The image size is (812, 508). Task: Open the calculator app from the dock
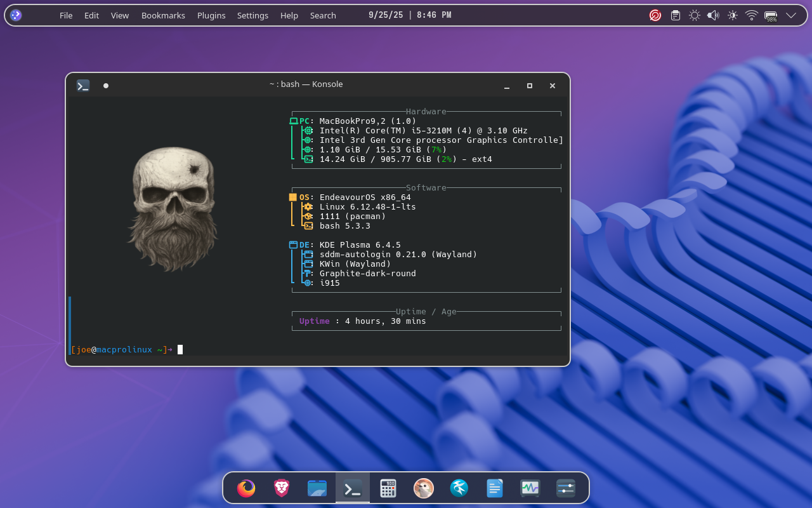coord(388,488)
